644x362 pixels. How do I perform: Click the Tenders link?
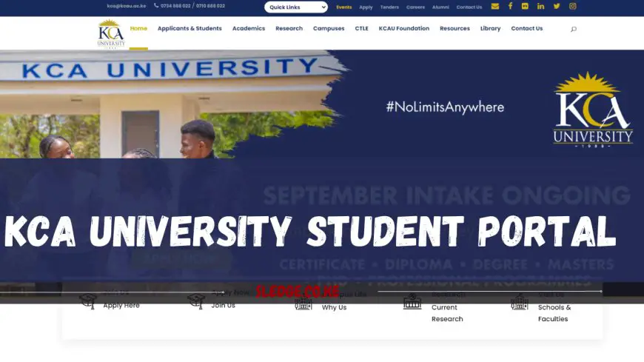pos(389,7)
